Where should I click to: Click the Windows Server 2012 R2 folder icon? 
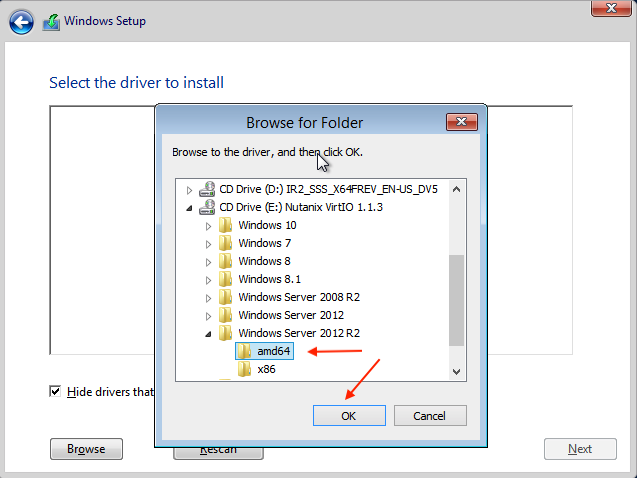coord(225,333)
